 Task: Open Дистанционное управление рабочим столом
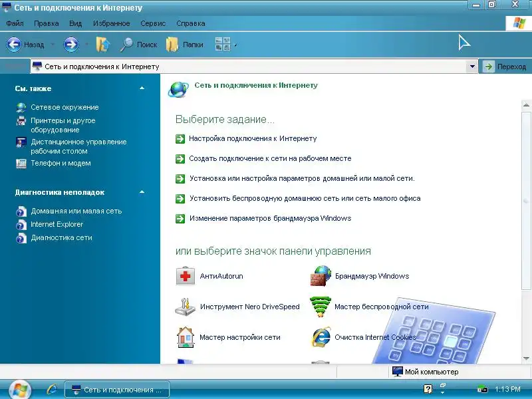point(78,146)
